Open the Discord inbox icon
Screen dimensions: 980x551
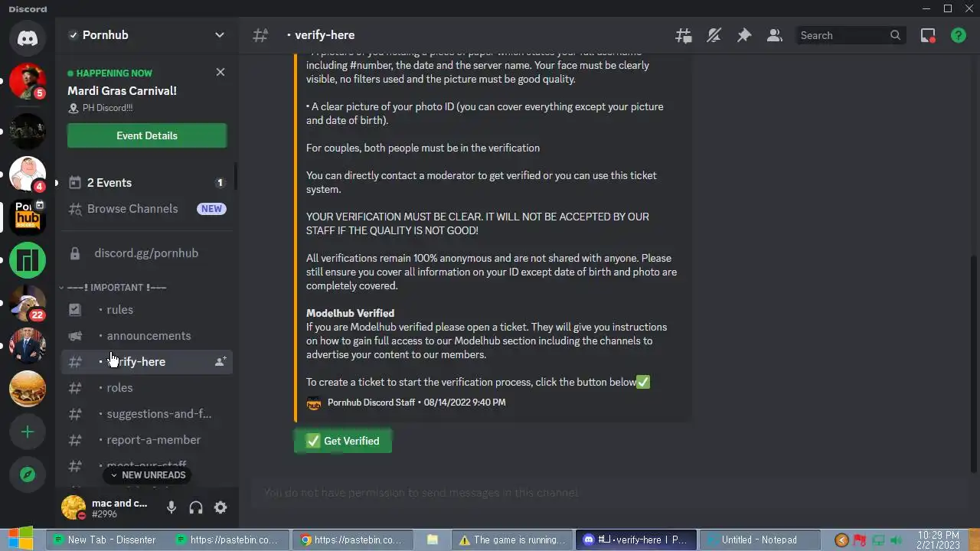tap(928, 35)
